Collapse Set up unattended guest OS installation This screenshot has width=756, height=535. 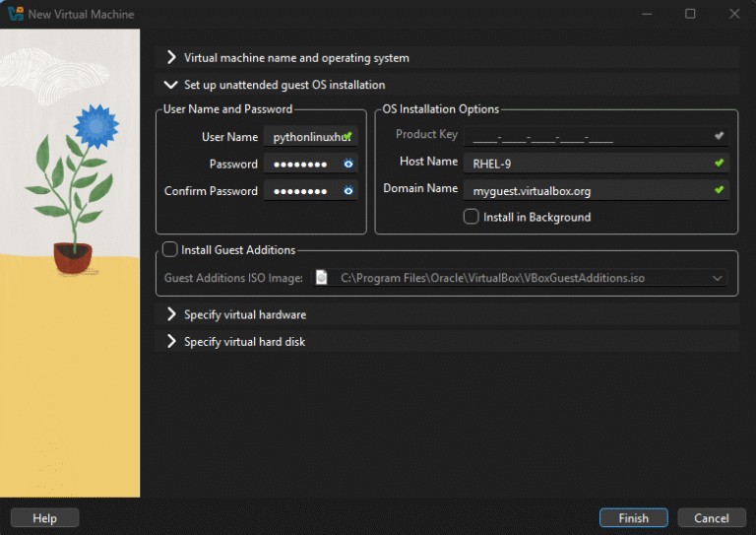(x=171, y=85)
